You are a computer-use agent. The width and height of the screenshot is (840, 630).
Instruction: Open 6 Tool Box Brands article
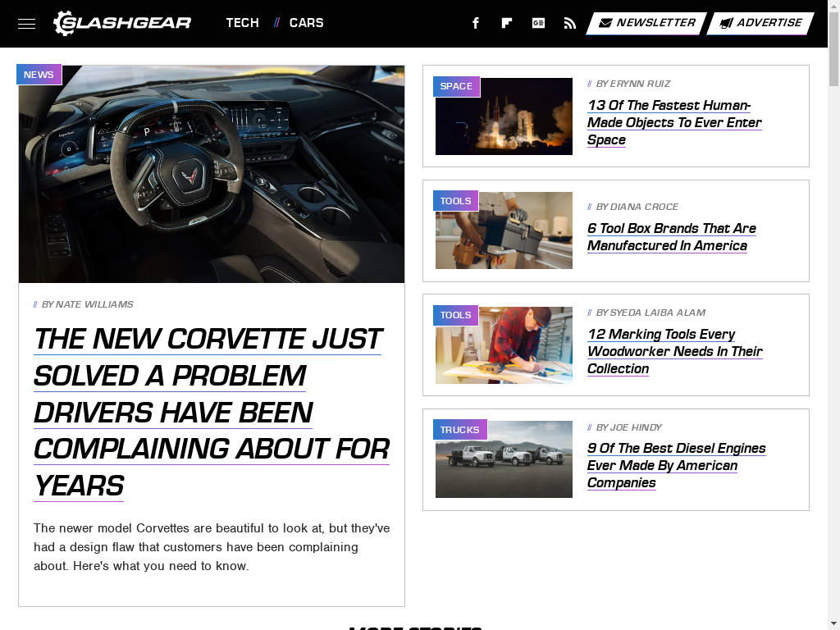[x=672, y=237]
